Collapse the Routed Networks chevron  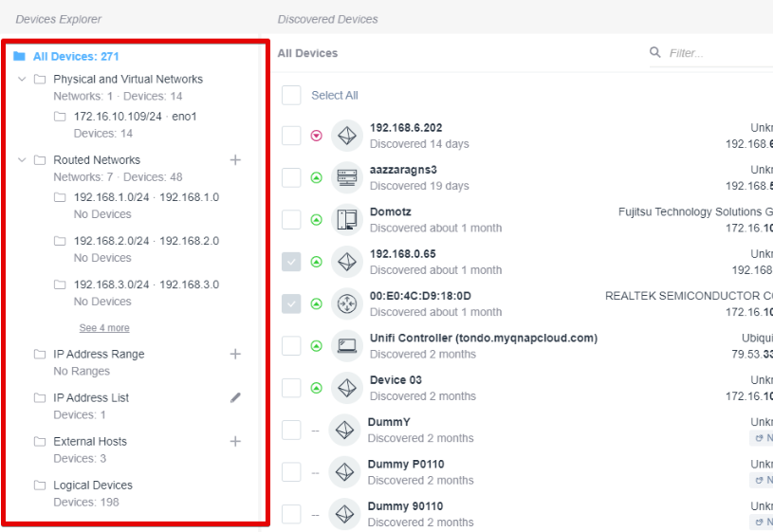click(22, 160)
